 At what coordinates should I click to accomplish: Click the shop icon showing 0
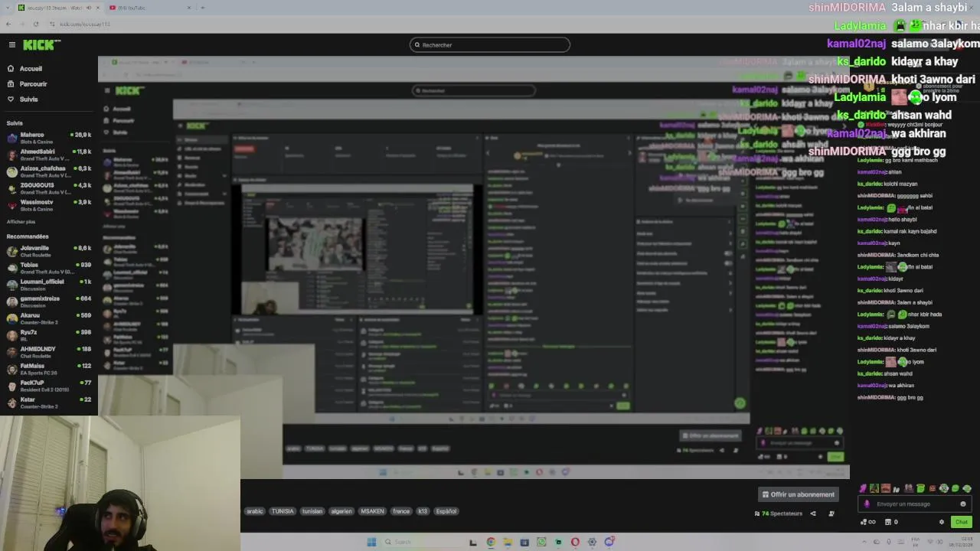pos(890,522)
